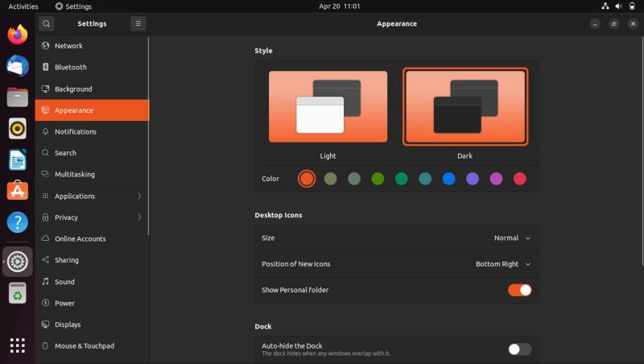Click the search icon in Settings header
The image size is (644, 364).
(x=47, y=24)
